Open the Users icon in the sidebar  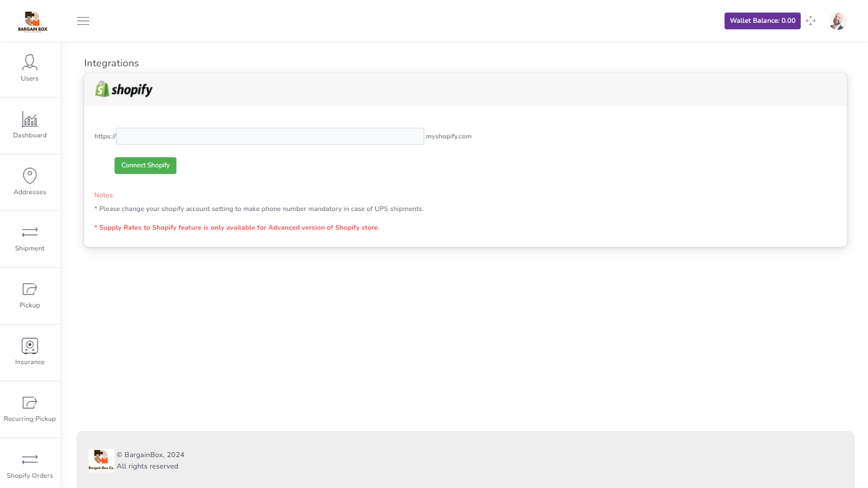[30, 62]
